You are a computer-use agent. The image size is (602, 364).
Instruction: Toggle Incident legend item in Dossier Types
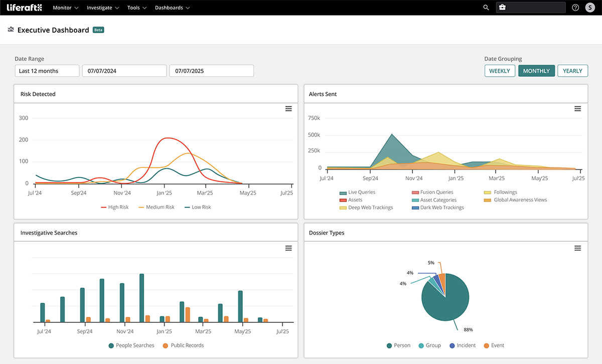point(463,345)
